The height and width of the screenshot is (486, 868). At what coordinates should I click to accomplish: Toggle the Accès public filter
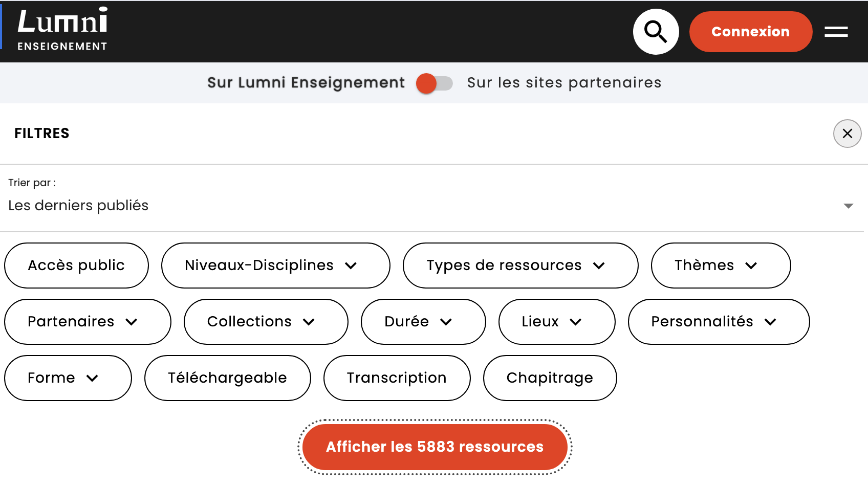76,266
